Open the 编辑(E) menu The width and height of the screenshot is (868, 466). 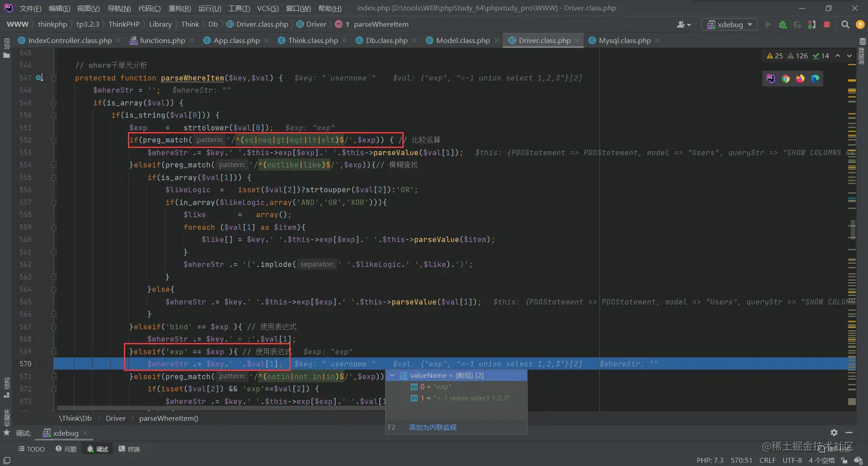(x=60, y=9)
